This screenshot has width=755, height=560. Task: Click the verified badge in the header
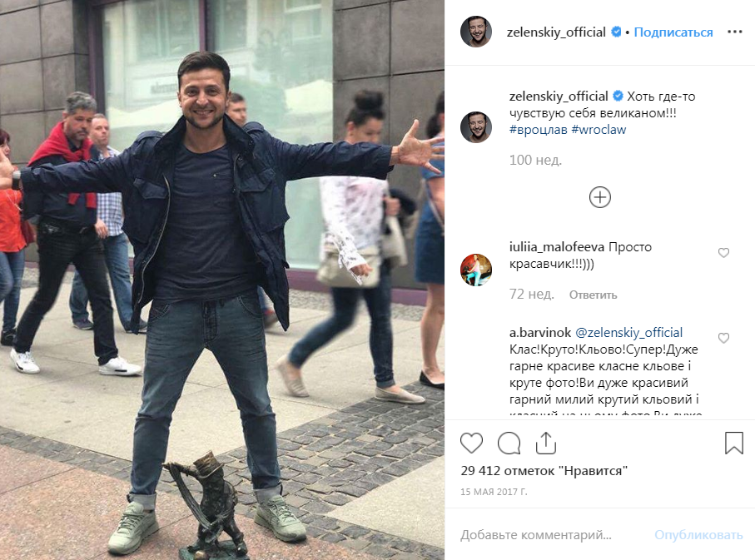click(616, 32)
